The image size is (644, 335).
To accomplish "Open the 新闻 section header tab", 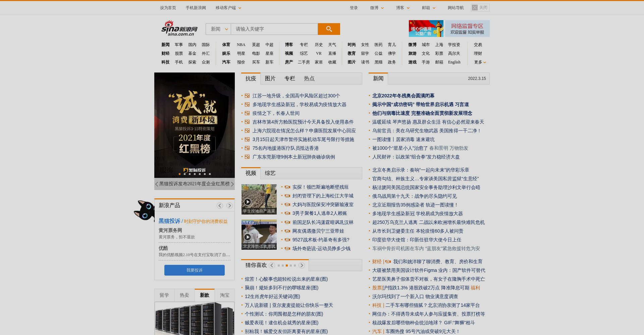I will (x=378, y=79).
